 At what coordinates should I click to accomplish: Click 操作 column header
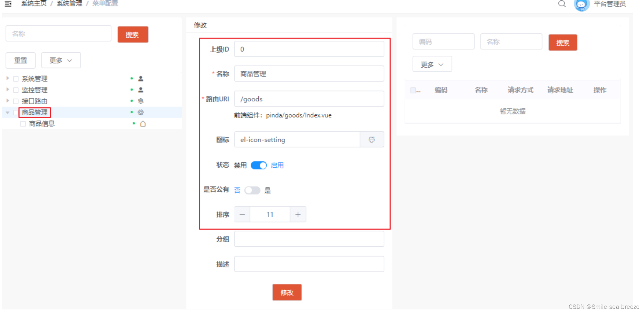coord(600,90)
